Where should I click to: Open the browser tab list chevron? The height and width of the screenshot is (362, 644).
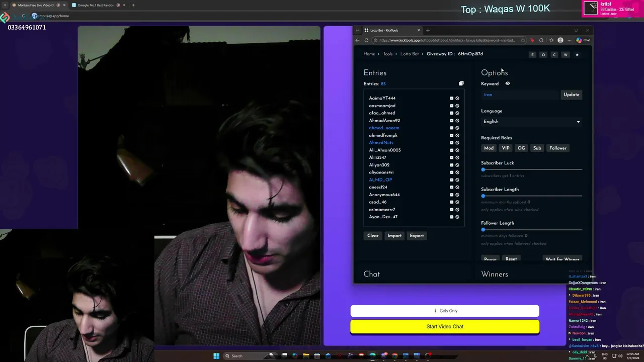pyautogui.click(x=357, y=30)
